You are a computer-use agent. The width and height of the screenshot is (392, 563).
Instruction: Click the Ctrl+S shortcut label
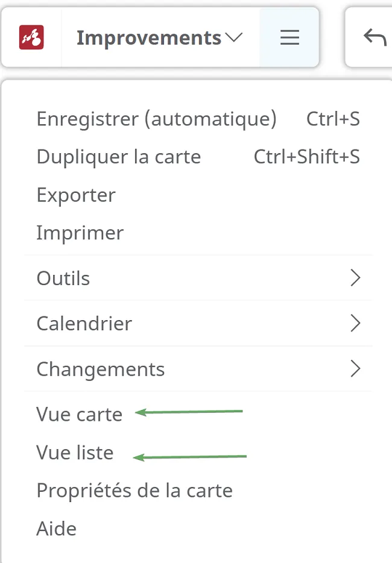[333, 119]
